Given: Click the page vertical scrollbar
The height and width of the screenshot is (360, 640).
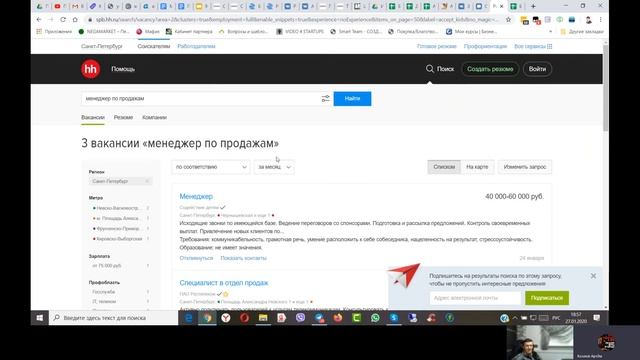Looking at the screenshot, I should point(606,88).
